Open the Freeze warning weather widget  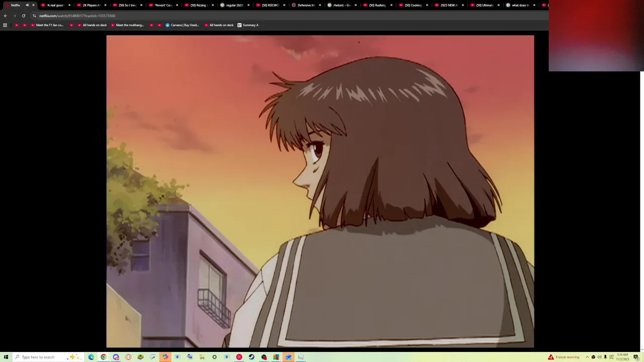564,357
